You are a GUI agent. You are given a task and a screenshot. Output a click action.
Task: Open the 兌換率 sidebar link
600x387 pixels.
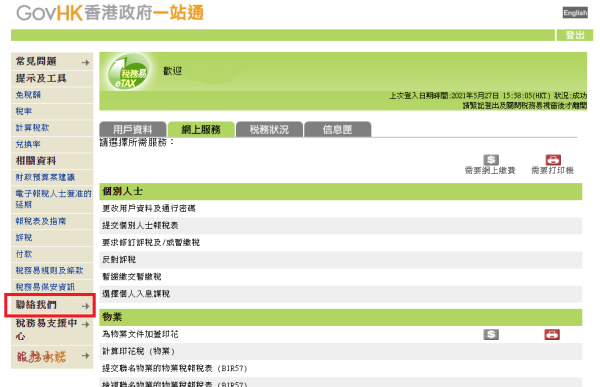28,144
